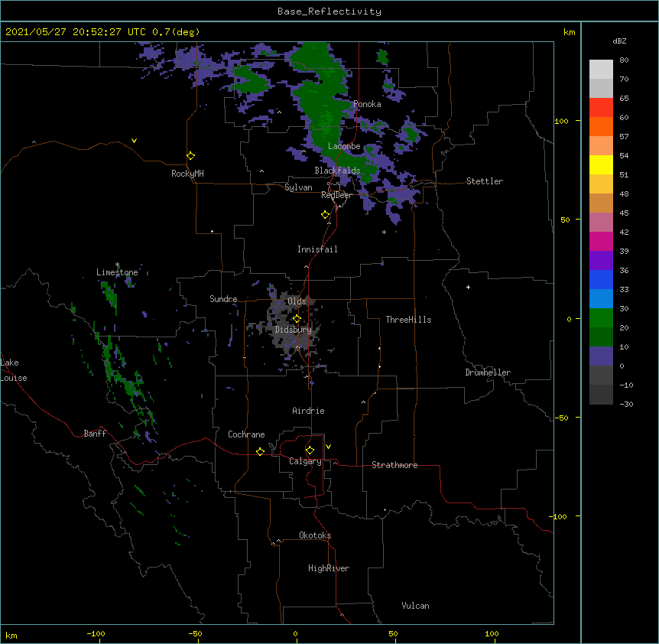This screenshot has height=644, width=659.
Task: Click the Didsbury label
Action: pyautogui.click(x=294, y=330)
